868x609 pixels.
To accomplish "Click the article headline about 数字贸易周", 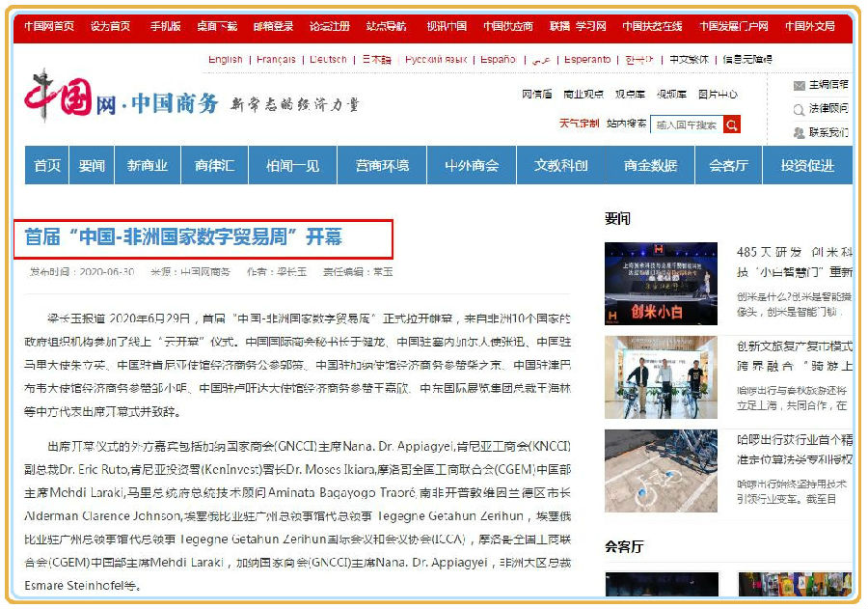I will 183,237.
